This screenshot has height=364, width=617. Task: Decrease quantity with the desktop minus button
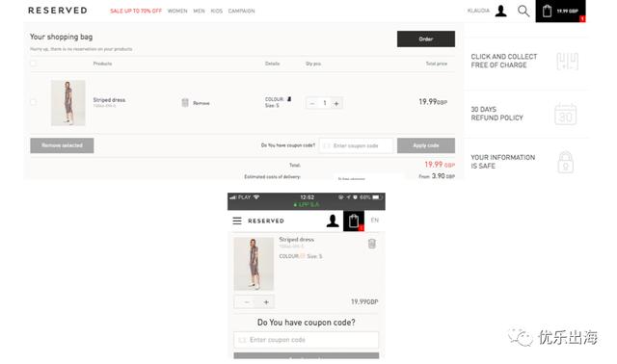pyautogui.click(x=312, y=103)
